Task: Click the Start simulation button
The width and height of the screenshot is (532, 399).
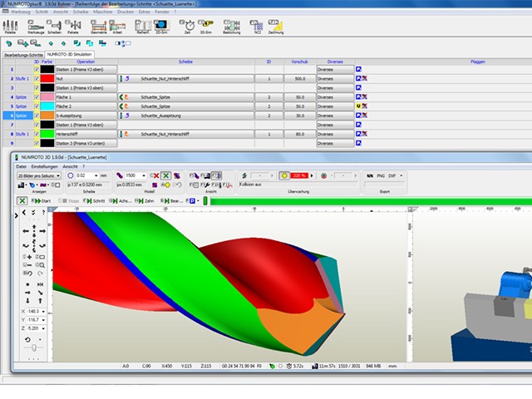Action: [x=42, y=201]
